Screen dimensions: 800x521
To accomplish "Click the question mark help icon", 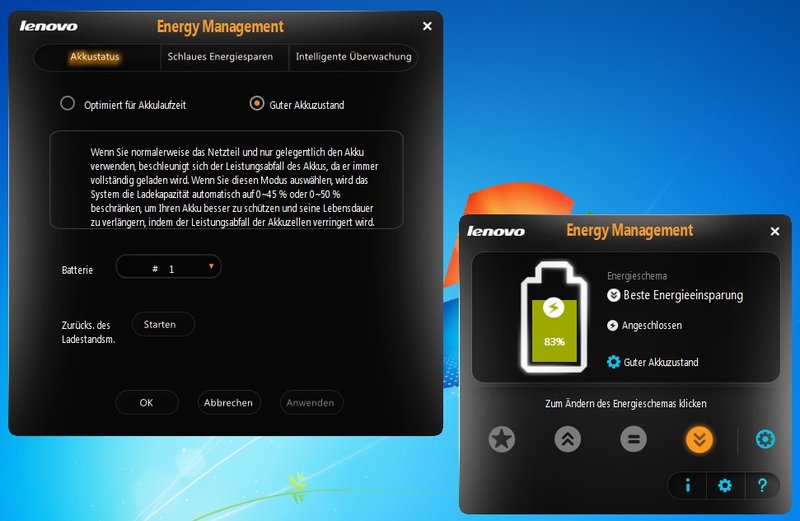I will (x=762, y=485).
